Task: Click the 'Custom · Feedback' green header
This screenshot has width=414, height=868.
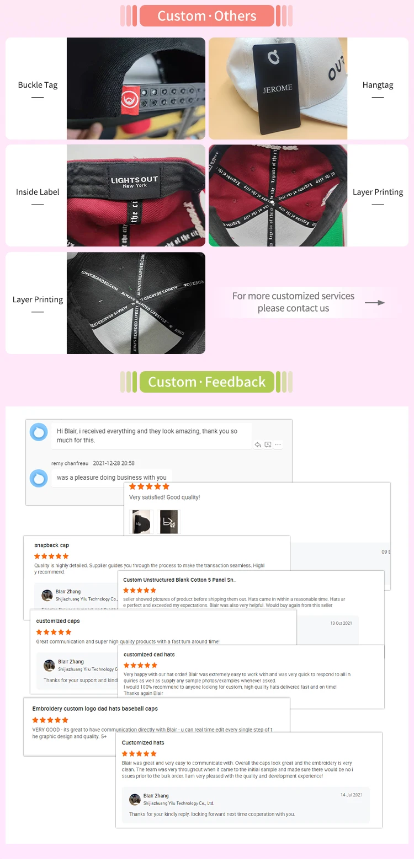Action: [207, 382]
